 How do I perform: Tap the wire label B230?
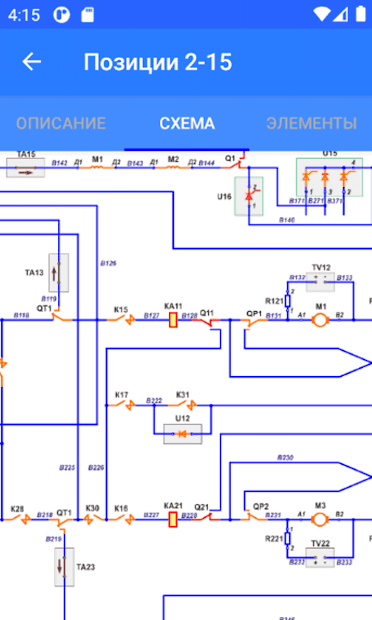pos(285,457)
